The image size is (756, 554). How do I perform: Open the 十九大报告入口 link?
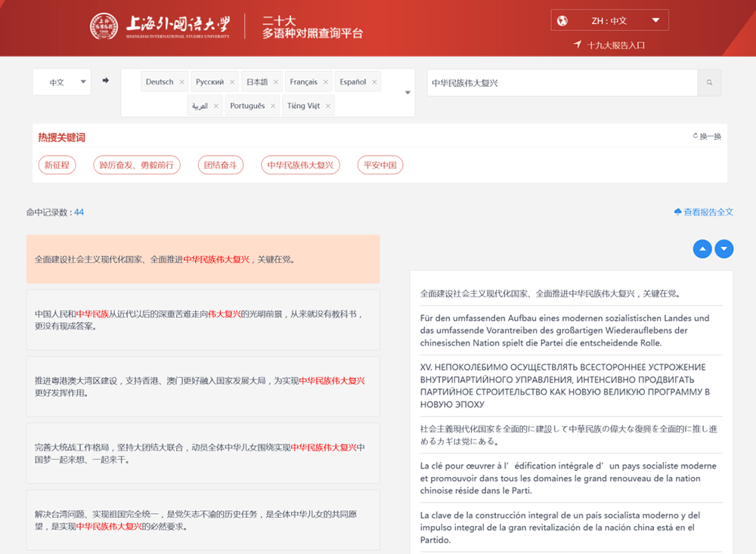610,45
